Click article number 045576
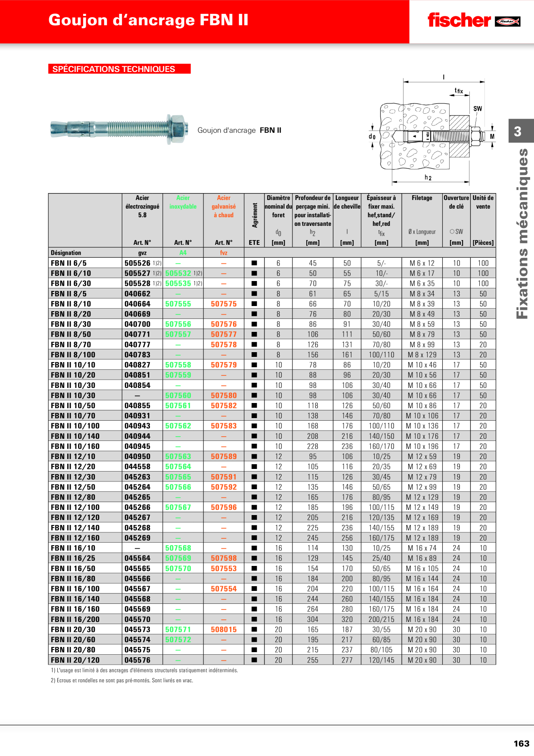This screenshot has width=534, height=756. tap(137, 660)
